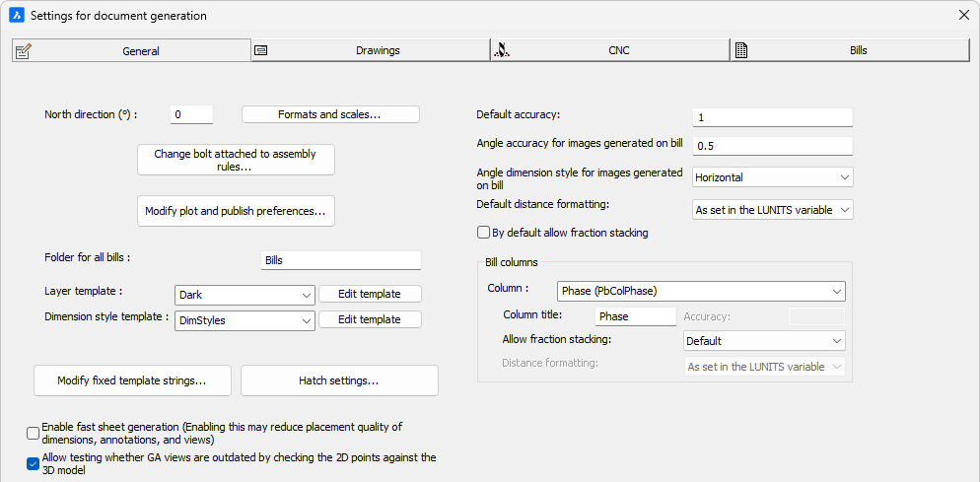Click the CNC tab machine icon

[x=502, y=50]
